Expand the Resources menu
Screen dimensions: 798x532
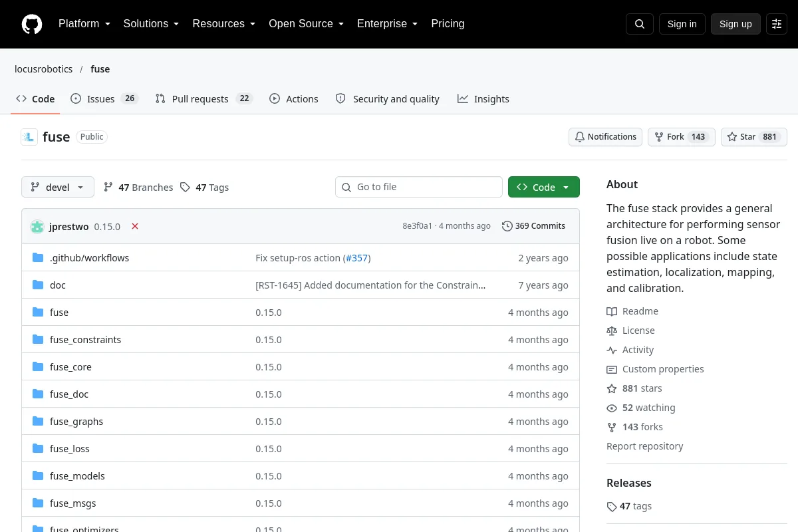click(x=224, y=24)
